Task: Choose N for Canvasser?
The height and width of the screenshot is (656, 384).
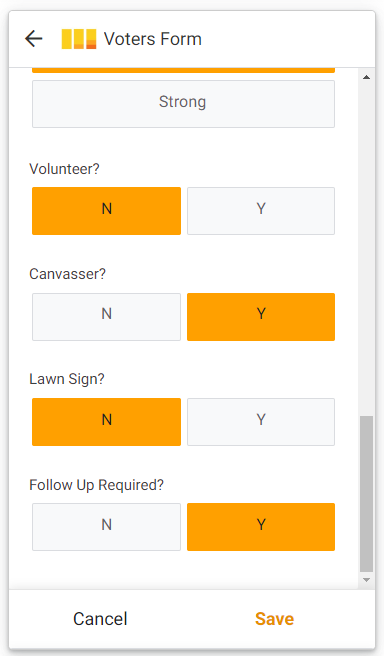Action: tap(106, 317)
